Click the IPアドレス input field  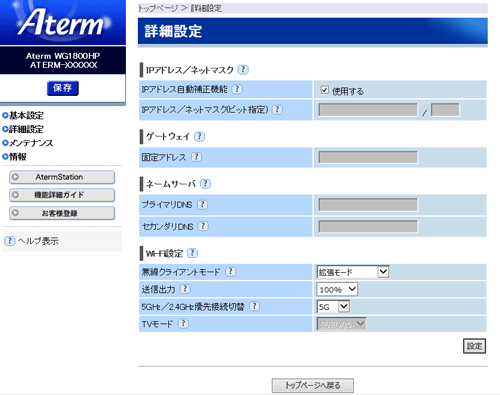coord(368,110)
